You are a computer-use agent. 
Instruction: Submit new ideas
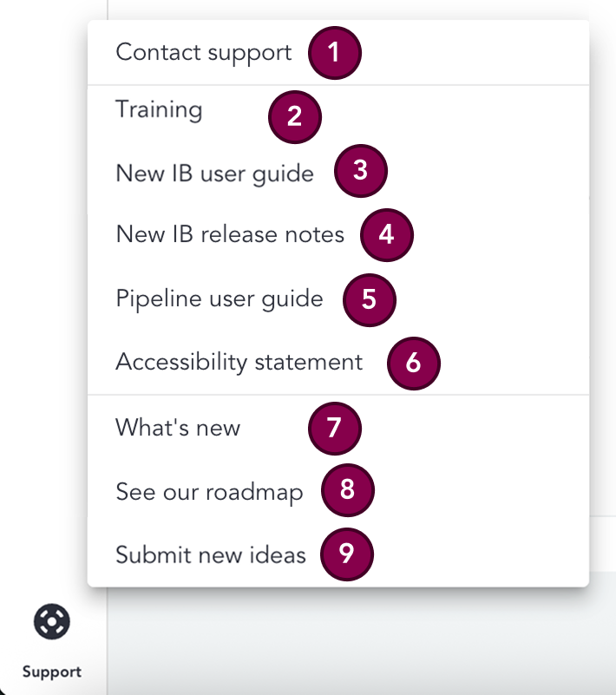click(x=210, y=554)
